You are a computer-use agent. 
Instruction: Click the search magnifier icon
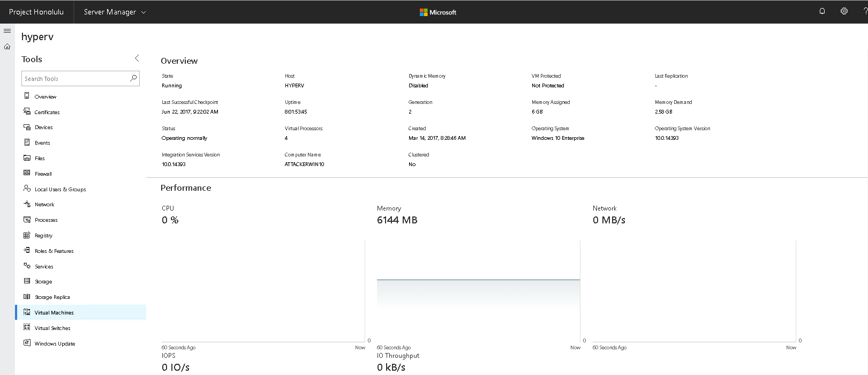pos(133,78)
